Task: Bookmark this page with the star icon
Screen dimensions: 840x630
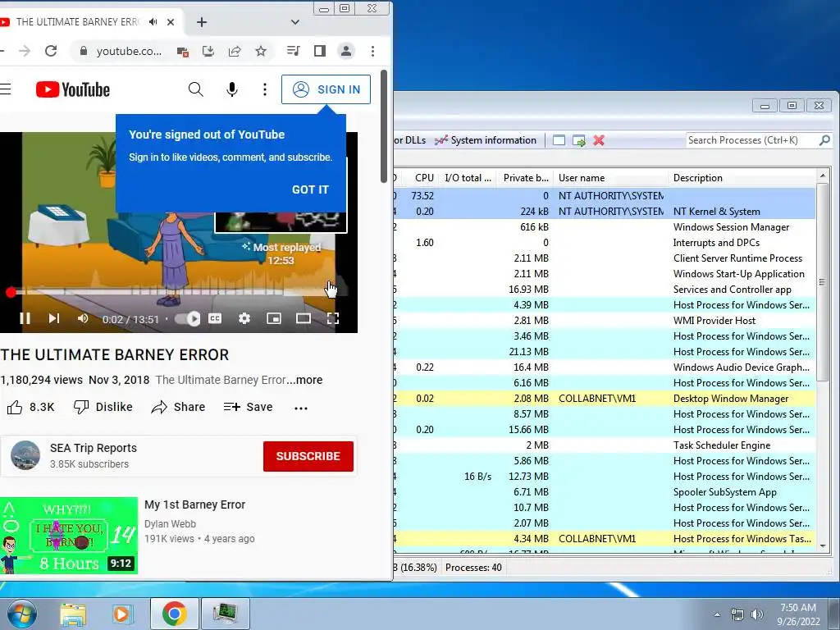Action: (x=260, y=51)
